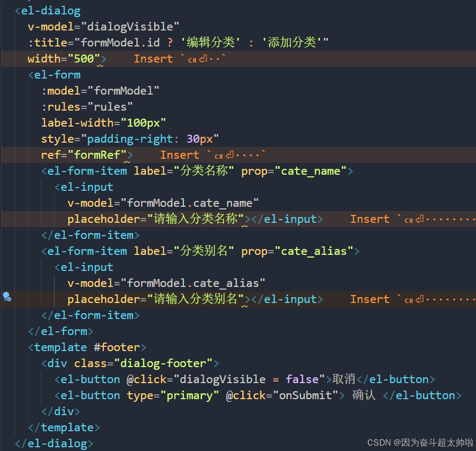Click the div class="dialog-footer" line
The image size is (476, 451).
pos(130,363)
